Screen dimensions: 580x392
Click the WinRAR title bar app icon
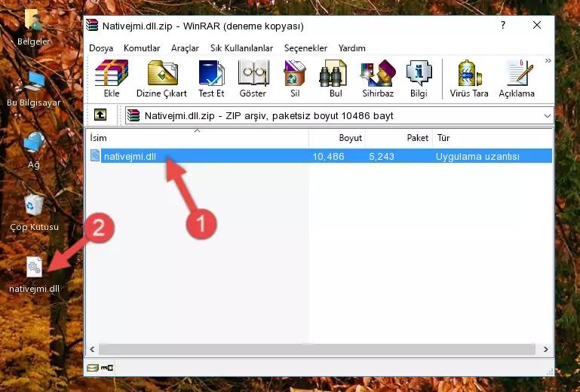(92, 26)
